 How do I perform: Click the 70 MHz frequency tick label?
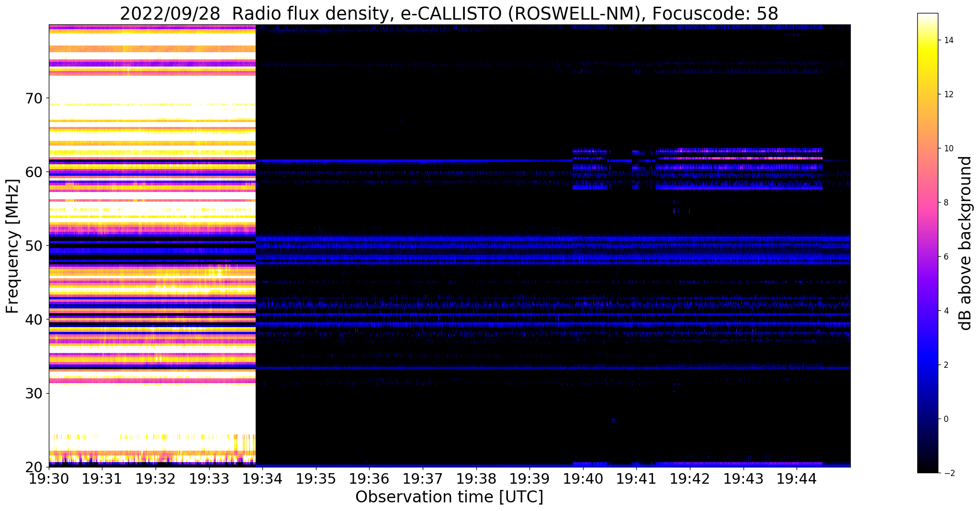33,98
